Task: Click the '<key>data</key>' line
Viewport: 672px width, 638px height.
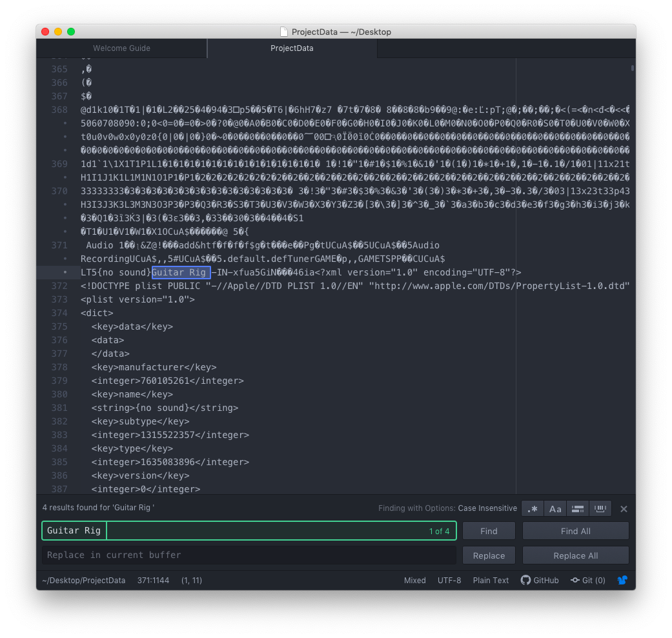Action: pos(132,326)
